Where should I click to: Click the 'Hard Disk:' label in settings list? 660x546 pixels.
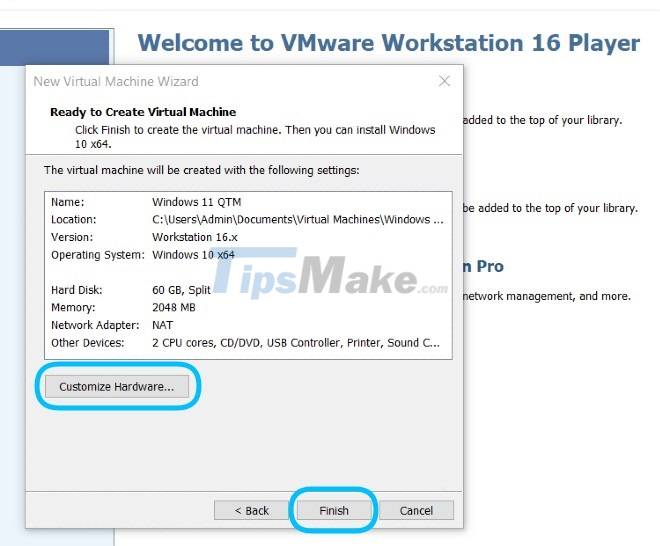click(x=76, y=290)
